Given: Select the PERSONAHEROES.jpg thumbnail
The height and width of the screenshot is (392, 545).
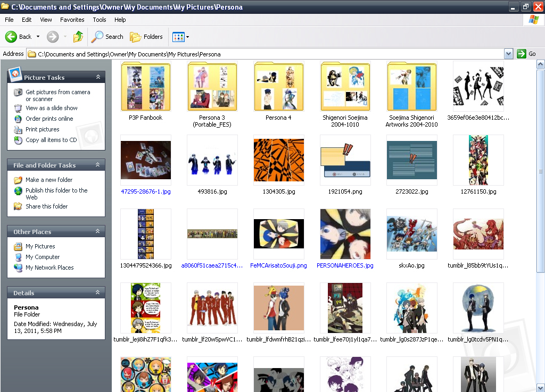Looking at the screenshot, I should pos(345,234).
